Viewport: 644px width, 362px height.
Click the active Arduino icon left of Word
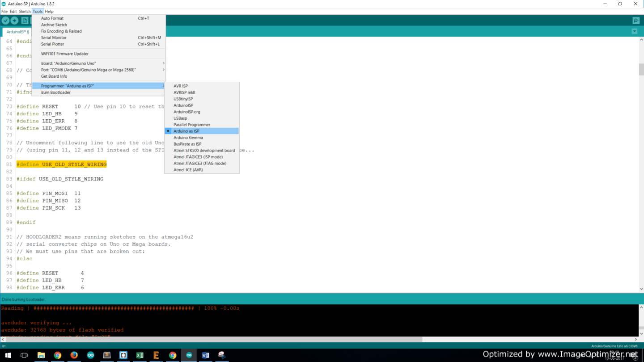(x=189, y=355)
